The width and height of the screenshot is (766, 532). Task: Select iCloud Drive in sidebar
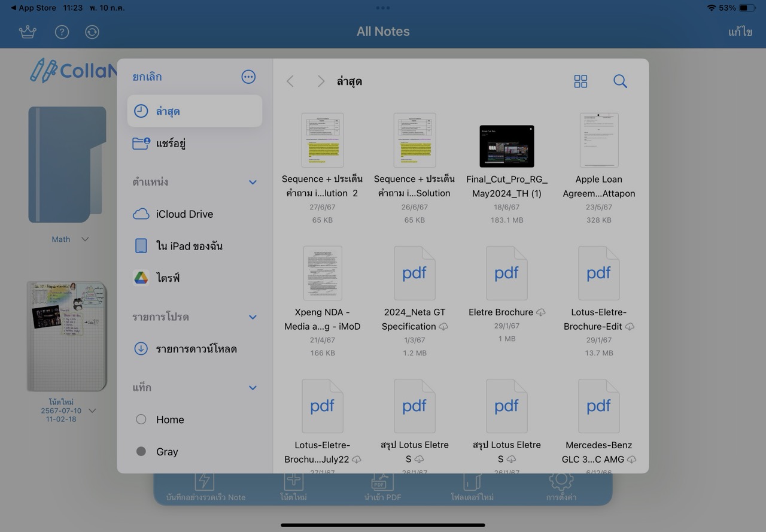[184, 214]
